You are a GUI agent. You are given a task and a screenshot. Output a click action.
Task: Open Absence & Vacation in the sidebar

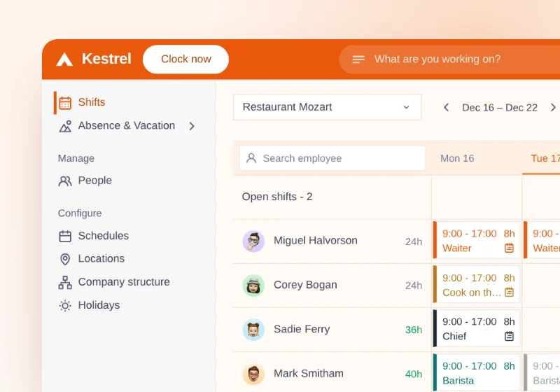tap(127, 126)
